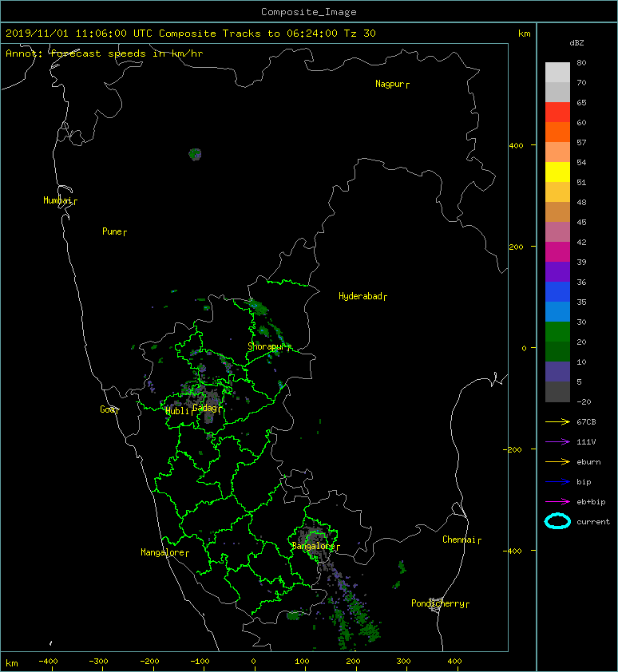Click the Bangalore city label

[313, 546]
